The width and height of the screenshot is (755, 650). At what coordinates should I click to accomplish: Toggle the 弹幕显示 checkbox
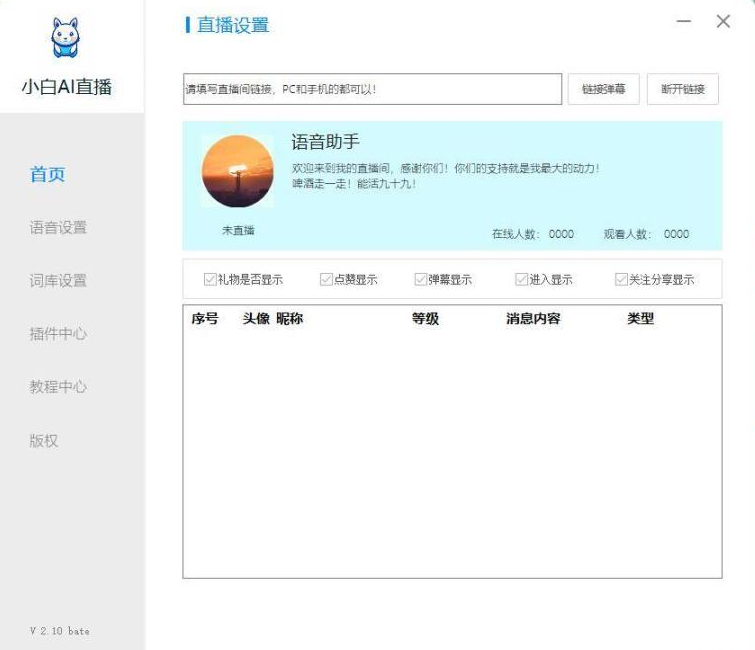tap(420, 279)
